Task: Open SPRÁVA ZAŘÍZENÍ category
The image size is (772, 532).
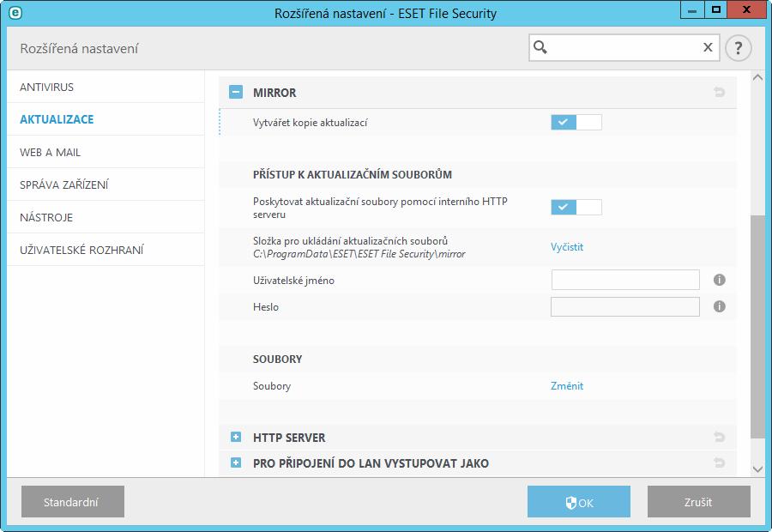Action: coord(106,184)
